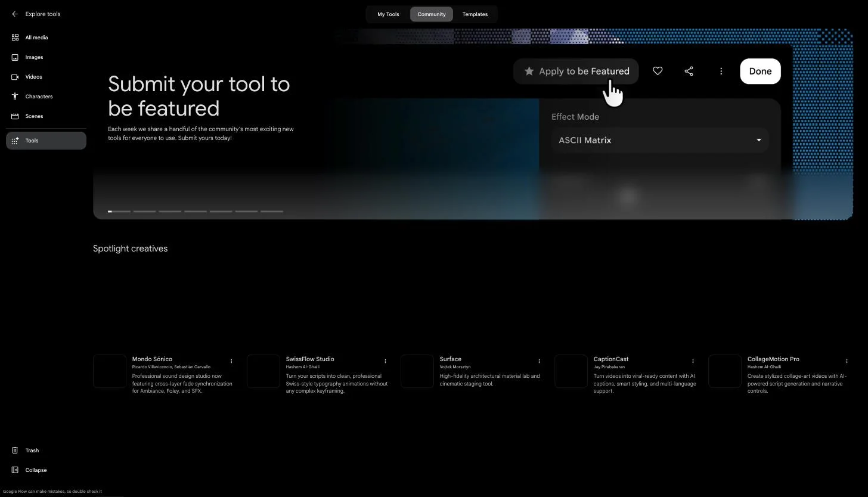Open options menu for Surface tool
Screen dimensions: 868x497
coord(539,361)
